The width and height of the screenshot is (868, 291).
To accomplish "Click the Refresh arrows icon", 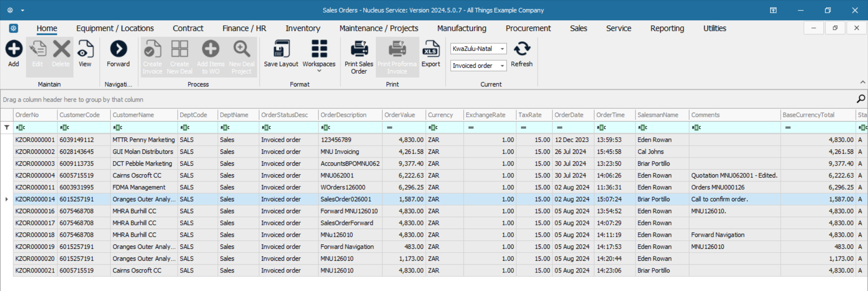I will click(x=522, y=49).
